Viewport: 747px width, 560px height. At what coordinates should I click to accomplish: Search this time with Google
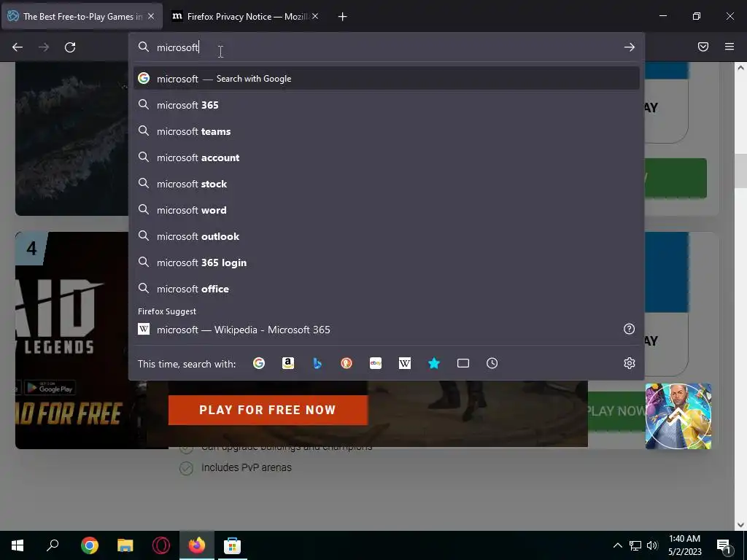tap(259, 363)
